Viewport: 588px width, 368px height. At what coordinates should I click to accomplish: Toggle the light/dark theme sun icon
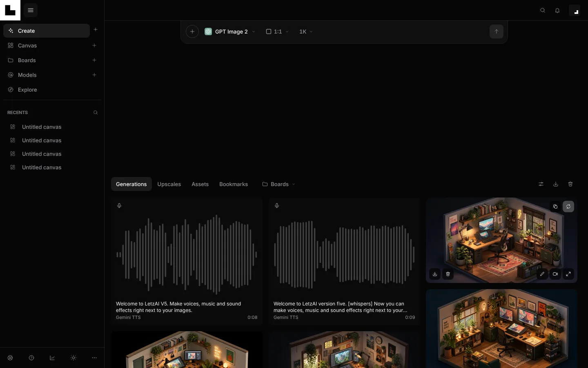pos(73,358)
